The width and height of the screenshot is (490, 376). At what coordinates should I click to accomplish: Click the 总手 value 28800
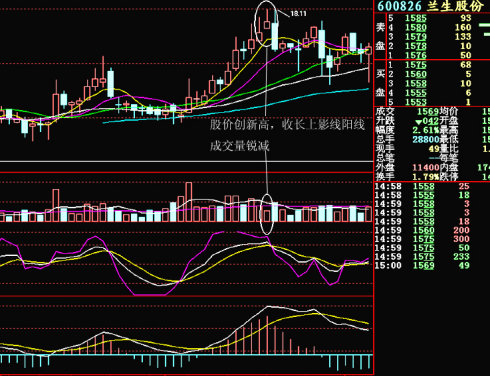tap(425, 139)
